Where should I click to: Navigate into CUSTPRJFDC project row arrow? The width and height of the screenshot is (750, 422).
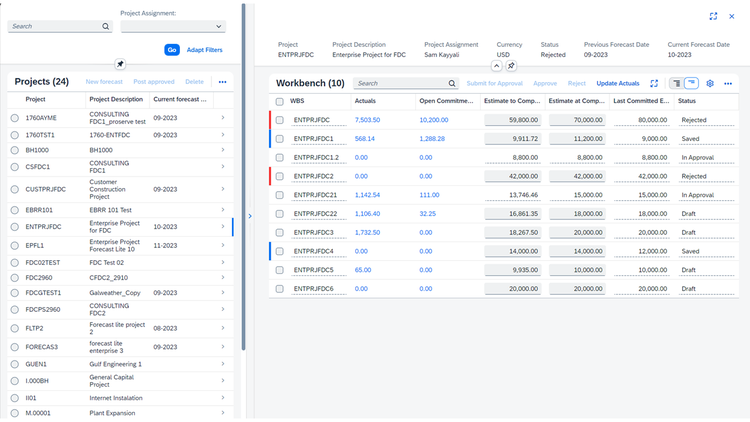pyautogui.click(x=223, y=189)
